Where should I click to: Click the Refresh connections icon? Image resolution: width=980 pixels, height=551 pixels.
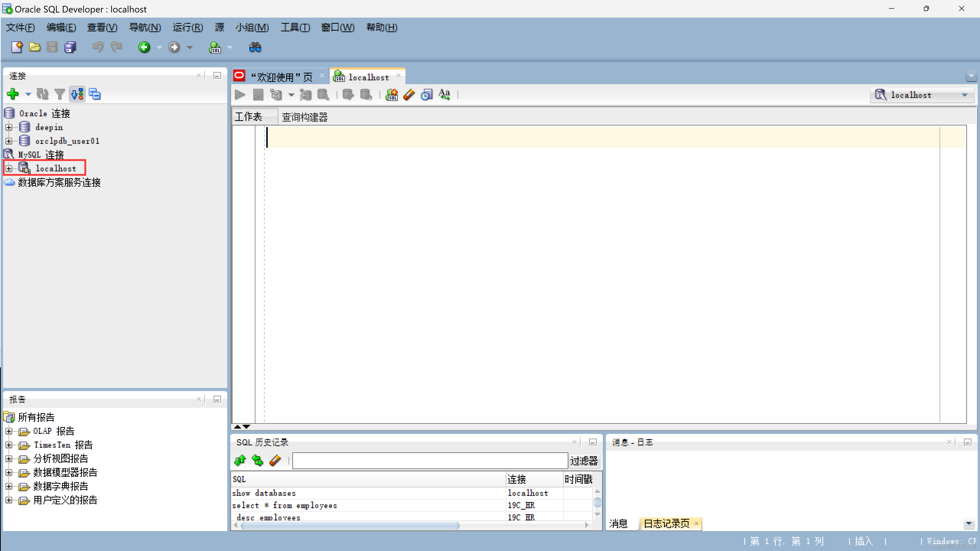[42, 94]
